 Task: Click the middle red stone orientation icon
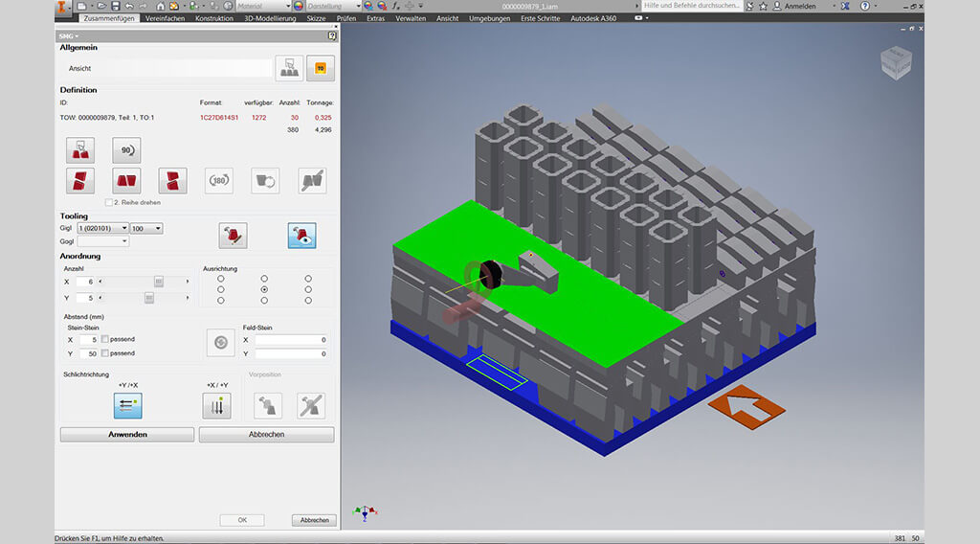[126, 181]
